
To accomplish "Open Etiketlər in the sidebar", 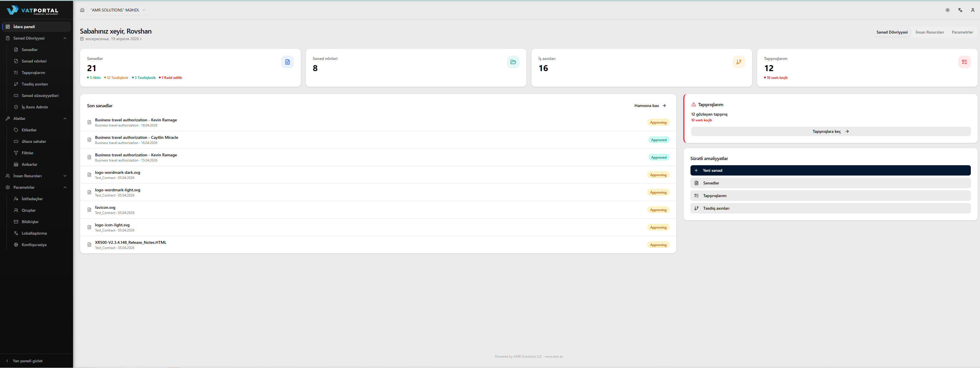I will pyautogui.click(x=29, y=130).
